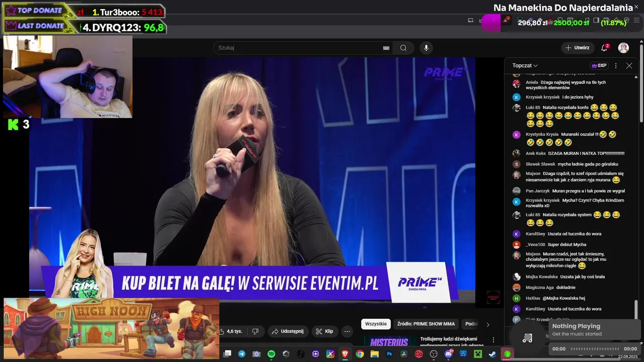Open options for the Misterius recommended video
Screen dimensions: 644x362
coord(493,340)
